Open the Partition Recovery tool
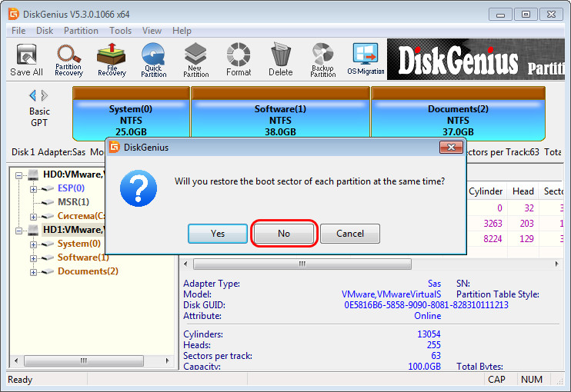 click(x=68, y=60)
